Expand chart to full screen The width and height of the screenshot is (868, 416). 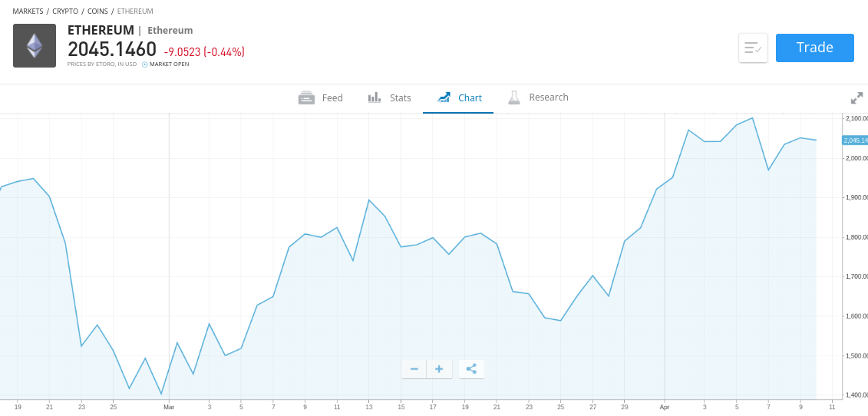(x=856, y=98)
